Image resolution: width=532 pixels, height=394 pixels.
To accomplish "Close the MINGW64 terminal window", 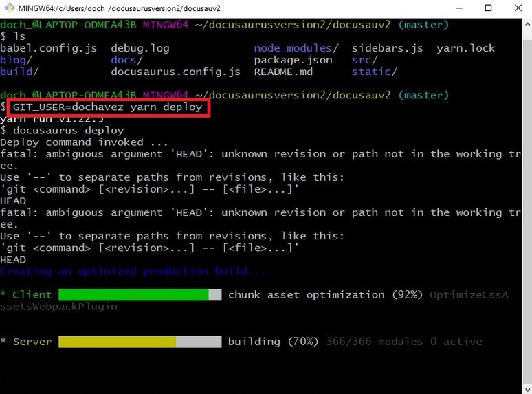I will pyautogui.click(x=518, y=8).
